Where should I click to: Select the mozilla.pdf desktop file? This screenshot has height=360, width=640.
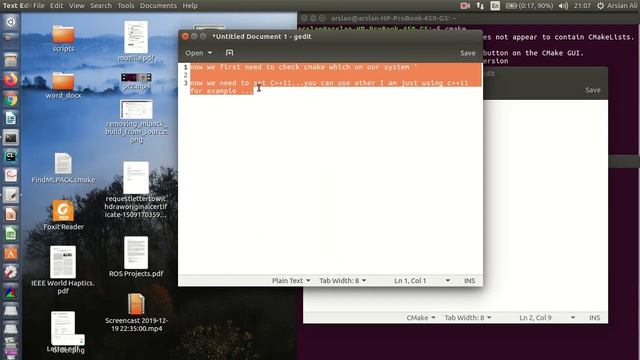click(x=136, y=41)
